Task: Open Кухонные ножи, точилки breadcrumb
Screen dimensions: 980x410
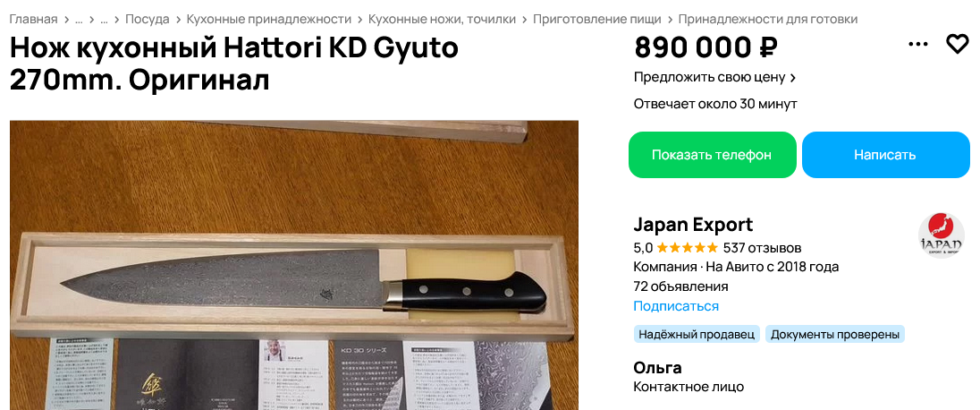Action: [442, 20]
